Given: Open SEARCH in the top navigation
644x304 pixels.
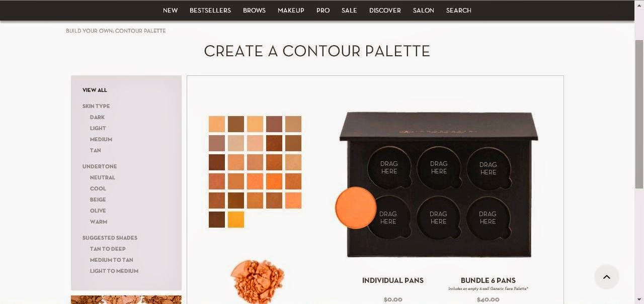Looking at the screenshot, I should tap(458, 11).
